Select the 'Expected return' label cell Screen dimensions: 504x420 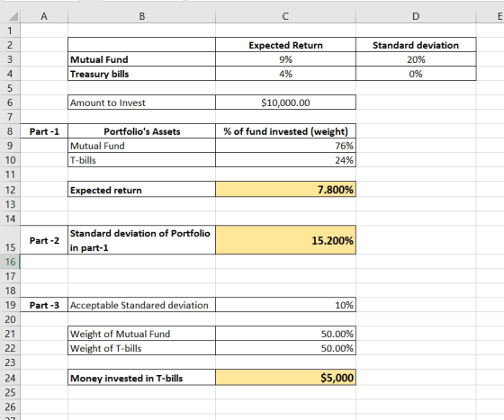click(x=142, y=190)
